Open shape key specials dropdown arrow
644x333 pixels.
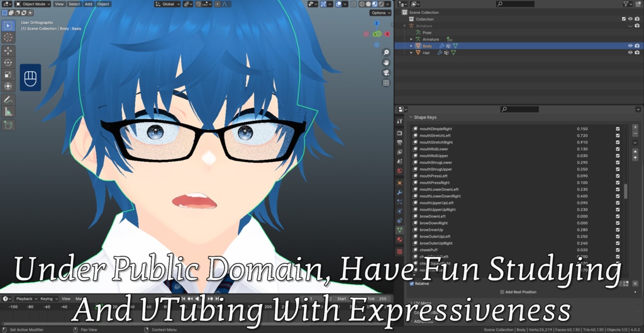[x=635, y=143]
